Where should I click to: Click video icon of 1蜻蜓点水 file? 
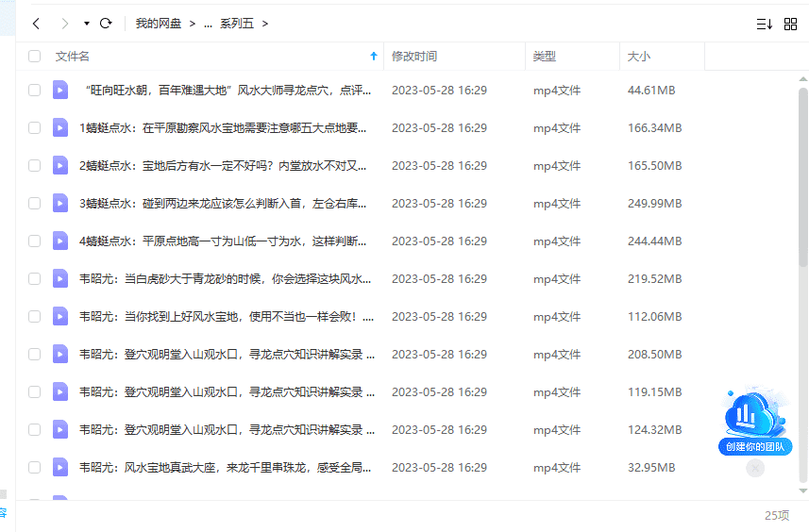(60, 127)
